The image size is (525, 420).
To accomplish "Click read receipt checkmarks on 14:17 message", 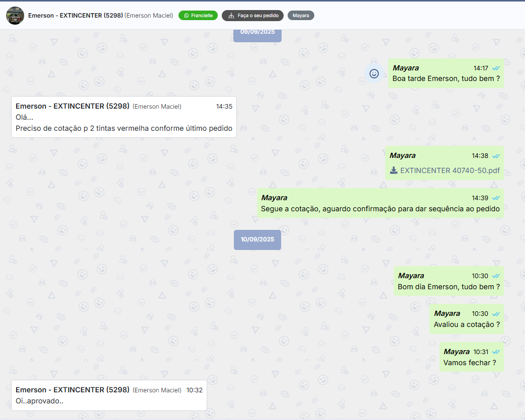I will 496,68.
